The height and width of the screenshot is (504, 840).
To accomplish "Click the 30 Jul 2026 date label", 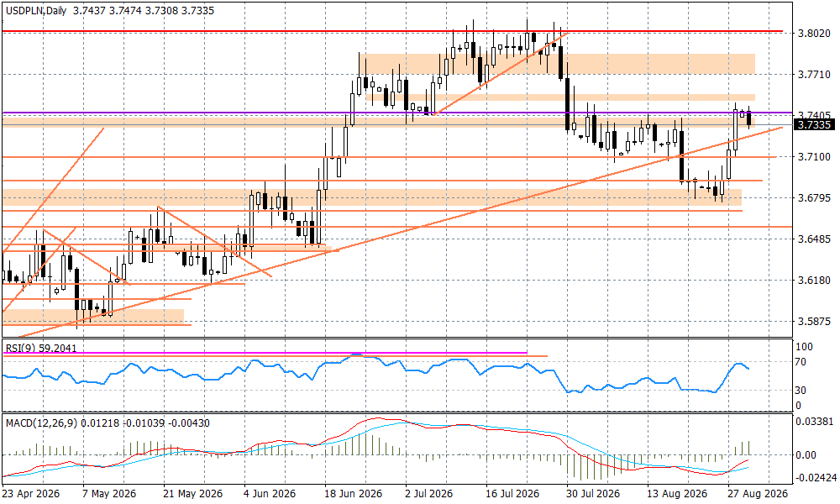I will coord(593,493).
